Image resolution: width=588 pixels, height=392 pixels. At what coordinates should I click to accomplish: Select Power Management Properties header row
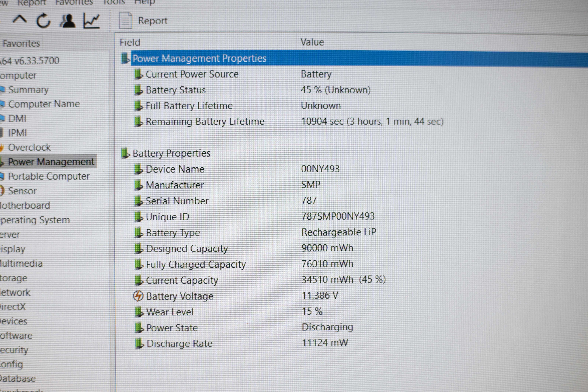(360, 59)
